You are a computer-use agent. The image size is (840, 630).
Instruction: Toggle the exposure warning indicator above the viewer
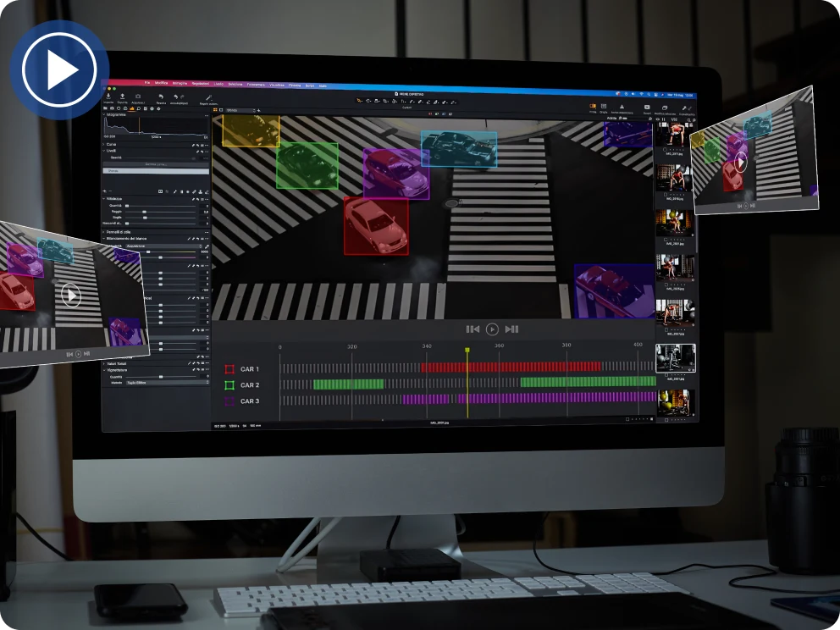click(x=622, y=107)
